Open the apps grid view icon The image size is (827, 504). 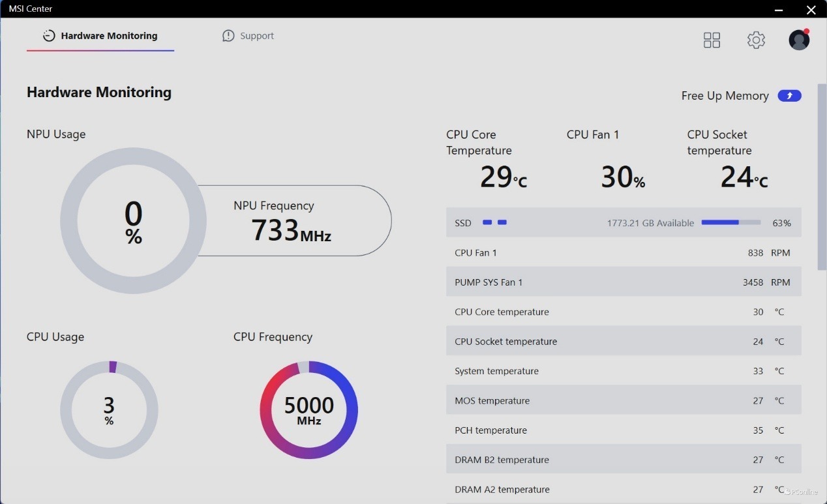[x=712, y=40]
